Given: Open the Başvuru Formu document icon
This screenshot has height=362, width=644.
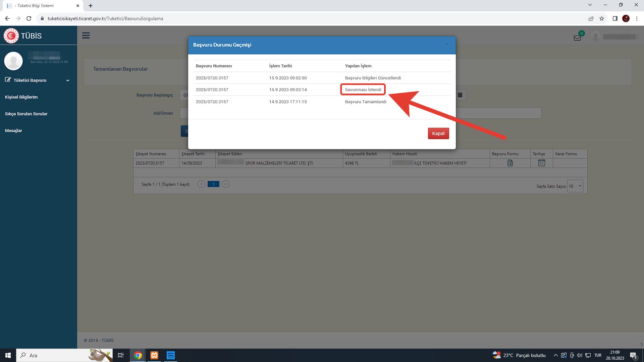Looking at the screenshot, I should click(510, 163).
